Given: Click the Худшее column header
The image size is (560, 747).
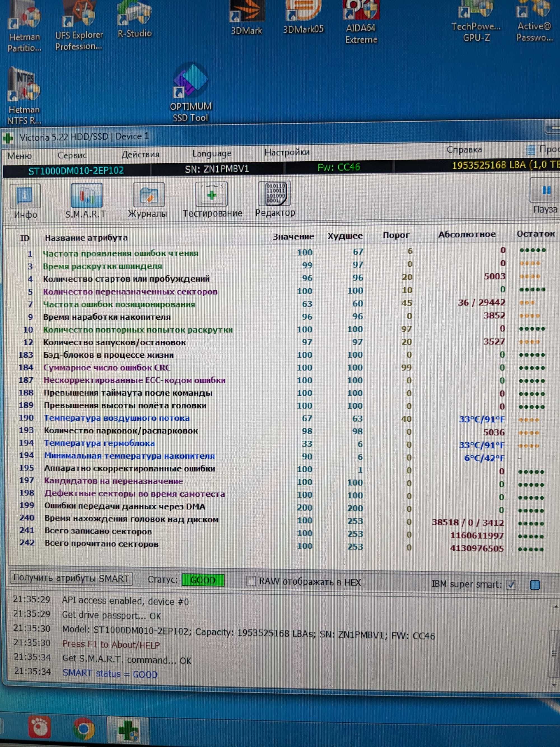Looking at the screenshot, I should (x=345, y=236).
